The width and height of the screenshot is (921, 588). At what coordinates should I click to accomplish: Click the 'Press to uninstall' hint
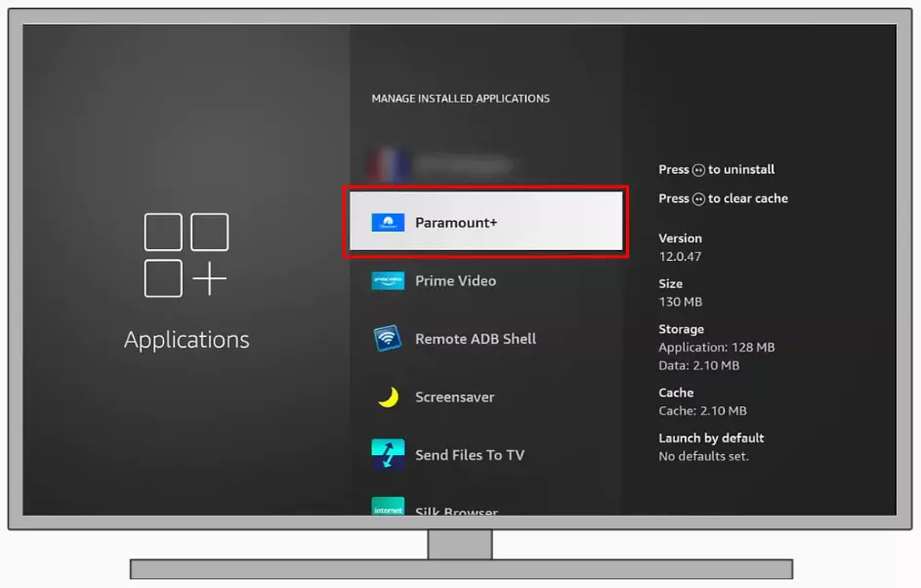coord(717,170)
